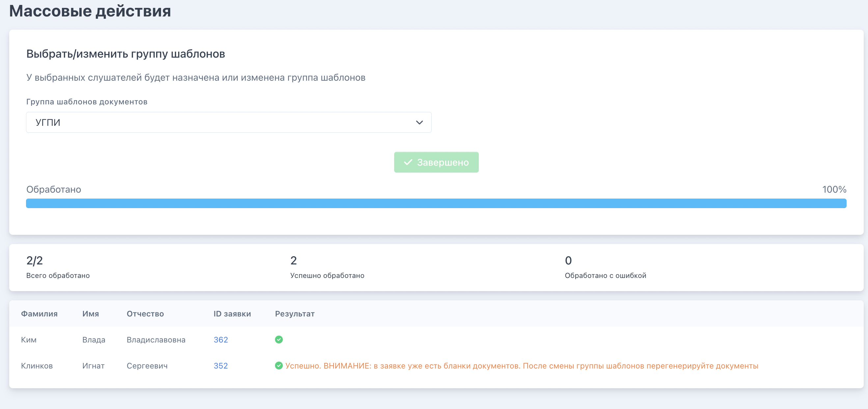Click the Имя column header
This screenshot has height=409, width=868.
(91, 314)
